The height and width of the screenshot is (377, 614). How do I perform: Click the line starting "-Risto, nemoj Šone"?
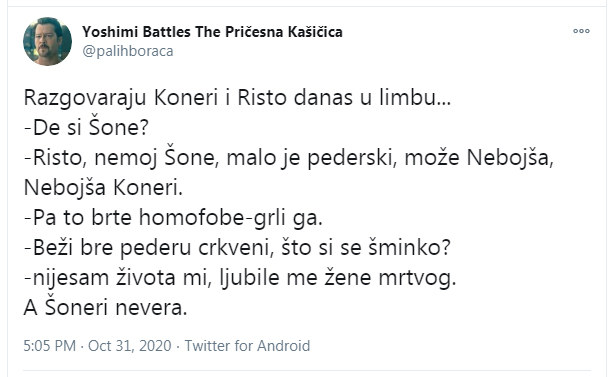(x=289, y=158)
